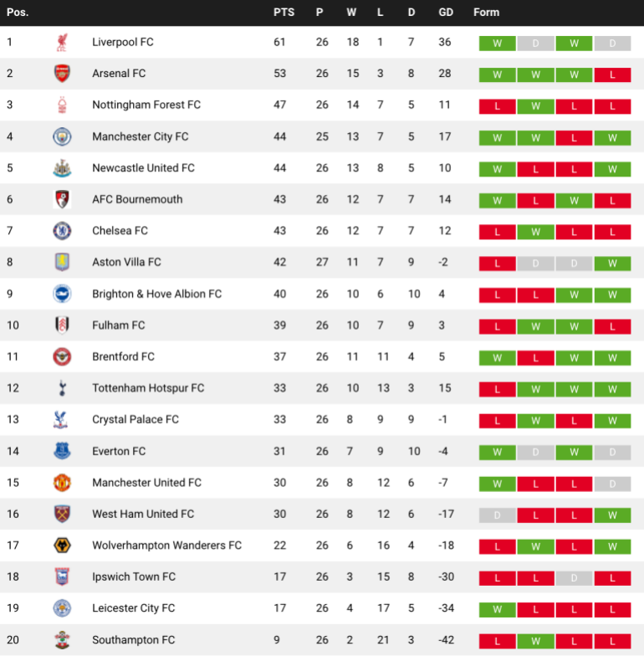Click the Arsenal FC club crest
The image size is (644, 656).
[x=62, y=74]
